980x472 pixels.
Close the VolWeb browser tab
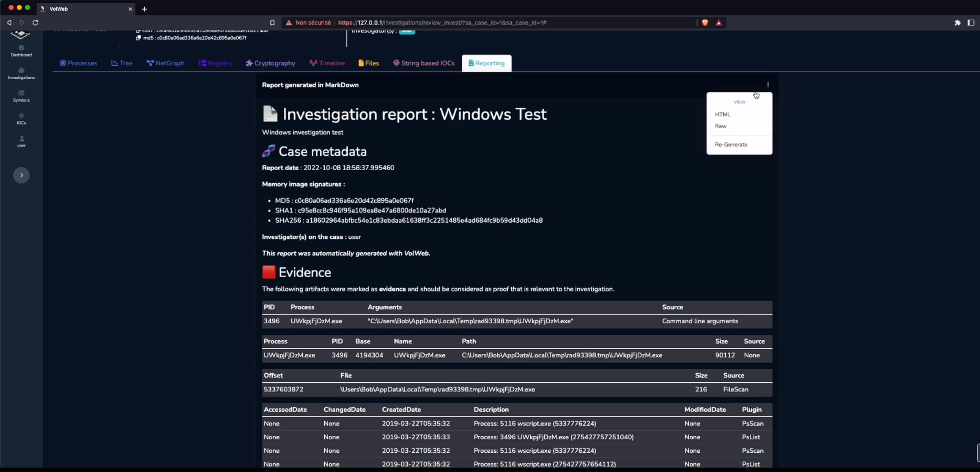pos(130,9)
